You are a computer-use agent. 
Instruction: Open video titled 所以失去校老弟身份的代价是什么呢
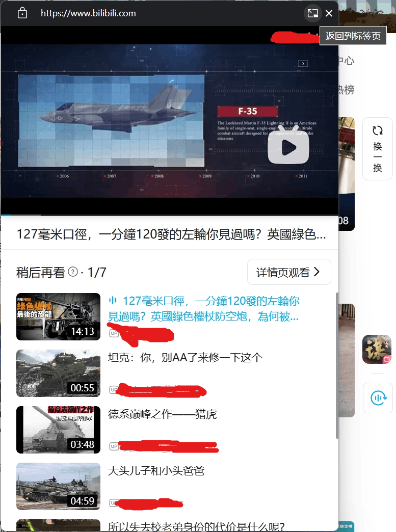point(196,526)
